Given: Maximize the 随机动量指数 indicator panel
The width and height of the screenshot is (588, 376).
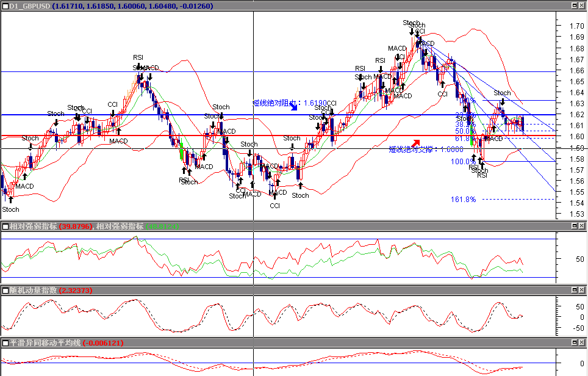Looking at the screenshot, I should point(573,291).
